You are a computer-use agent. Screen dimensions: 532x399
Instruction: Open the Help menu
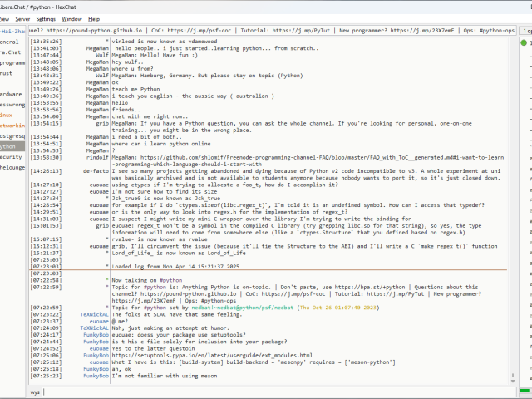94,18
